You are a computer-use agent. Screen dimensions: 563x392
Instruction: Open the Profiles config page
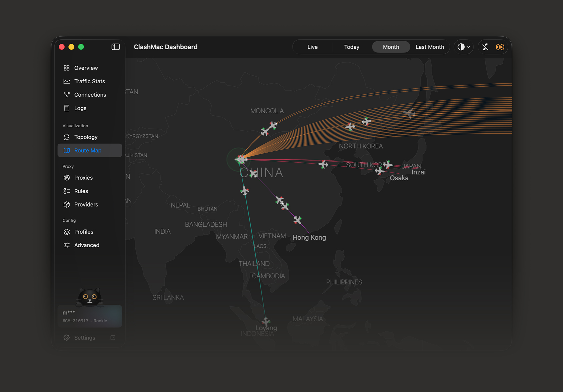(x=90, y=232)
